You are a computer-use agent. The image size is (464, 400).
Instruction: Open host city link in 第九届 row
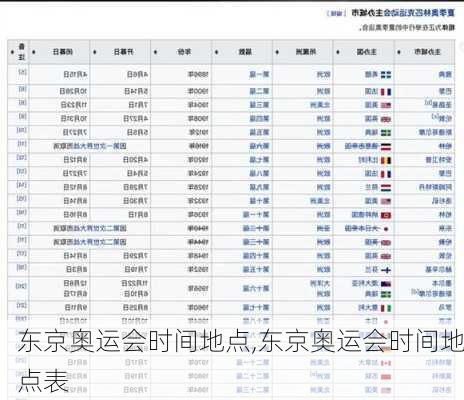[x=435, y=188]
